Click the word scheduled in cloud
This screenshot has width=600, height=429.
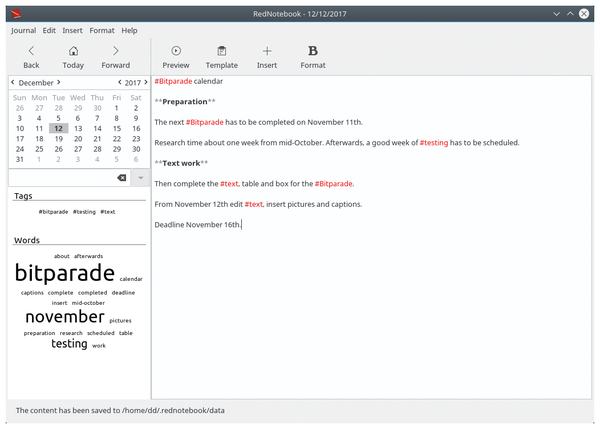101,333
